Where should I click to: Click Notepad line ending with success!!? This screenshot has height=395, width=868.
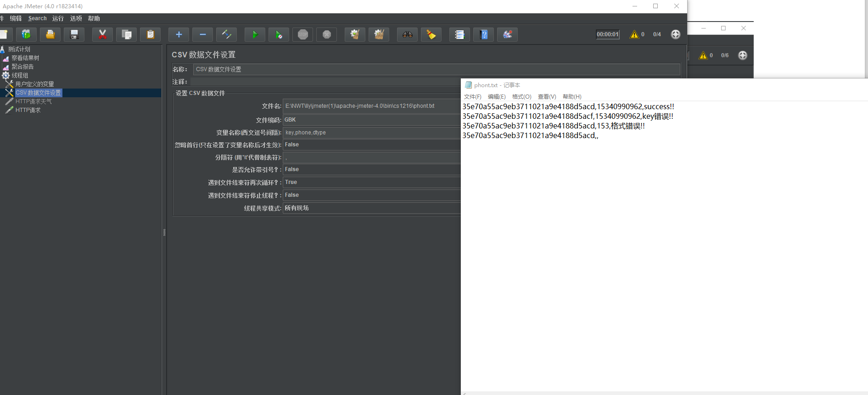(x=568, y=106)
